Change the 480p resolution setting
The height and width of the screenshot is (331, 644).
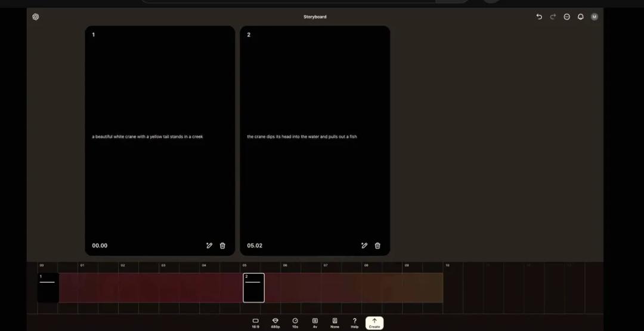tap(275, 323)
